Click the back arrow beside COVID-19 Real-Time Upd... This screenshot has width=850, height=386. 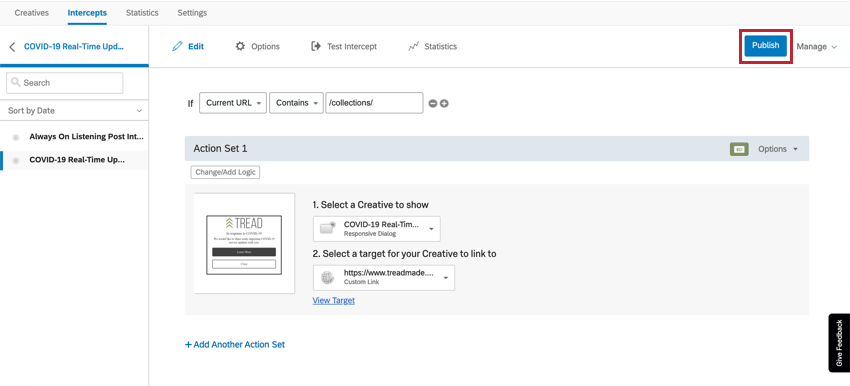(12, 47)
